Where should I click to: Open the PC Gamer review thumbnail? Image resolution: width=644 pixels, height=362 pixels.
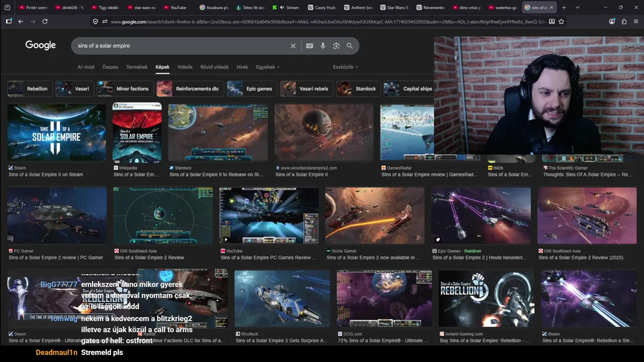pos(57,216)
